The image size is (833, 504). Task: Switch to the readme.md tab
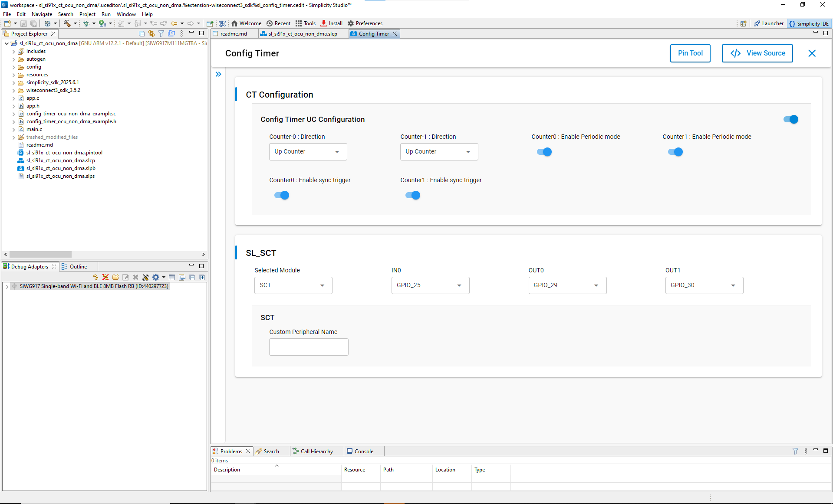coord(234,33)
